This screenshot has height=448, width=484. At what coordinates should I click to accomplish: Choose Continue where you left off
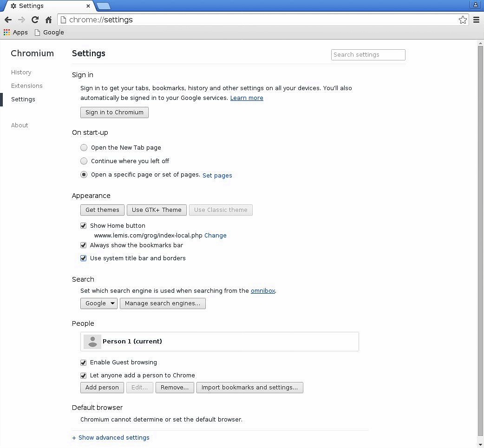pos(84,161)
